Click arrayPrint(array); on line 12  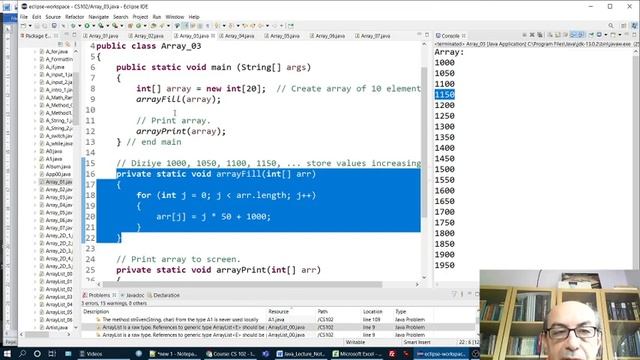click(x=181, y=131)
